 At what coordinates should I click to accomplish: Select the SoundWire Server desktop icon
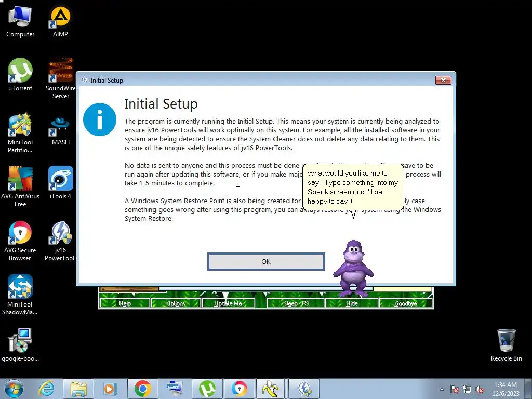pos(61,79)
